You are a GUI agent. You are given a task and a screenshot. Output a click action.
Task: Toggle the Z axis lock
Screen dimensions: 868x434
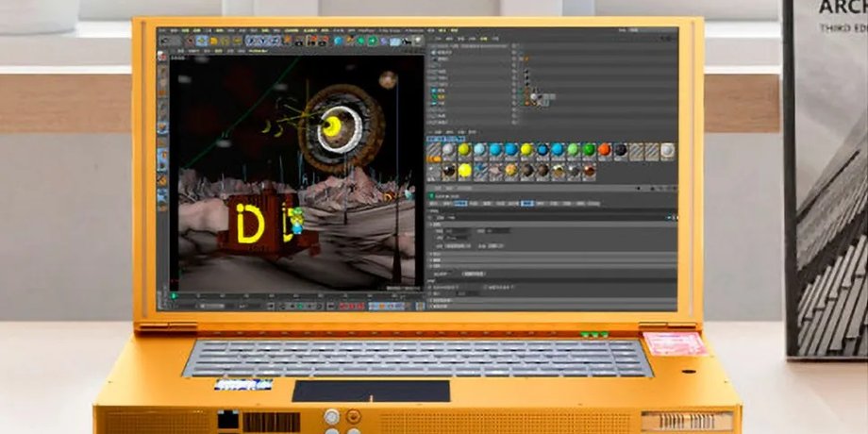(x=274, y=41)
